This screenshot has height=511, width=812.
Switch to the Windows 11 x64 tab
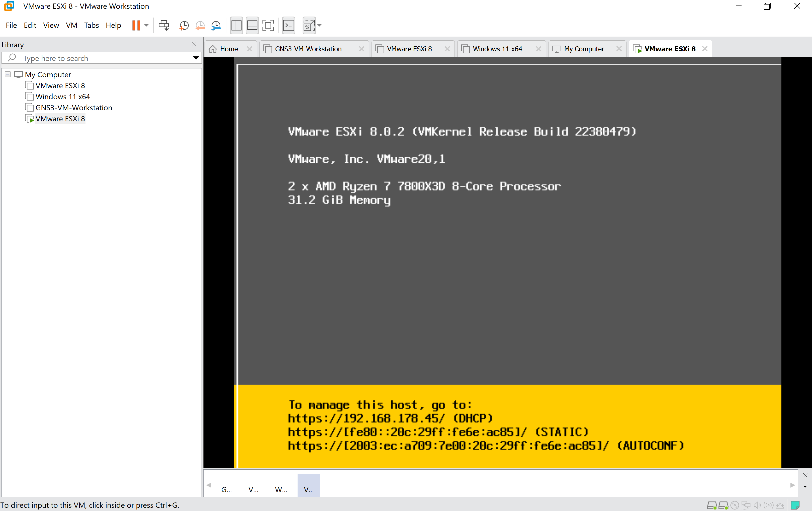497,49
